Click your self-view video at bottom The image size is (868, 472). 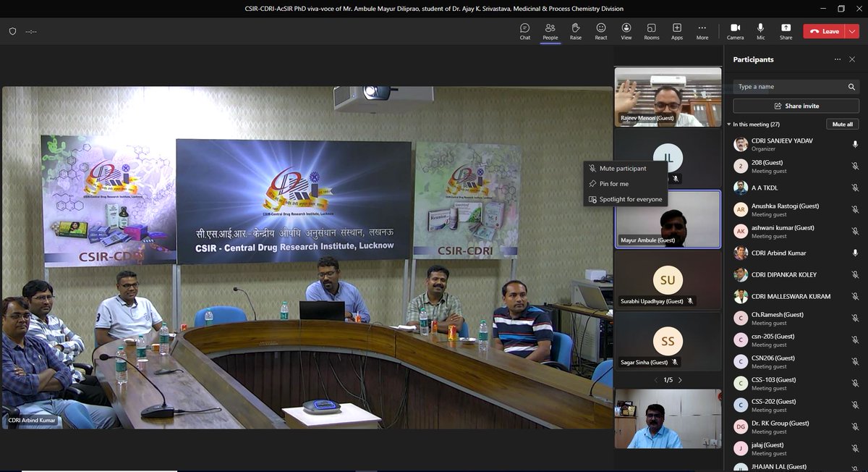point(668,419)
